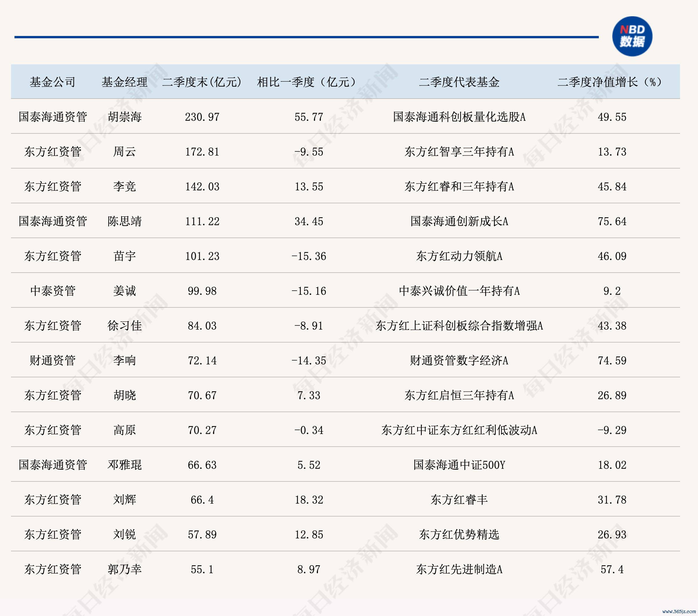Viewport: 698px width, 616px height.
Task: Click 中泰资管 company name
Action: click(52, 291)
